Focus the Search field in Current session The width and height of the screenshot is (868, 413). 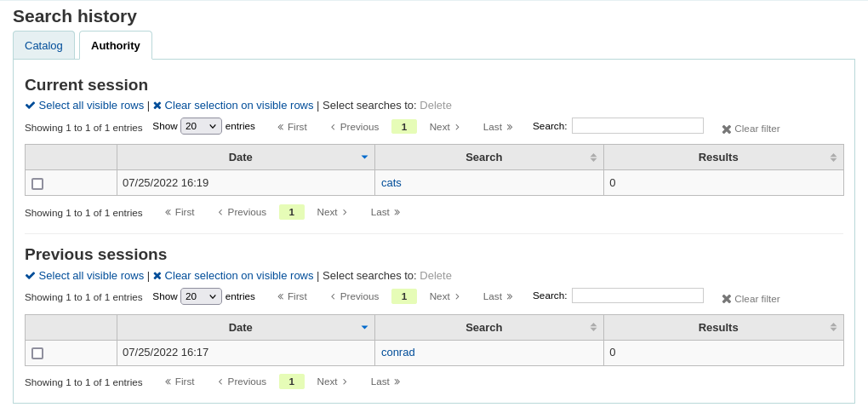pos(637,126)
